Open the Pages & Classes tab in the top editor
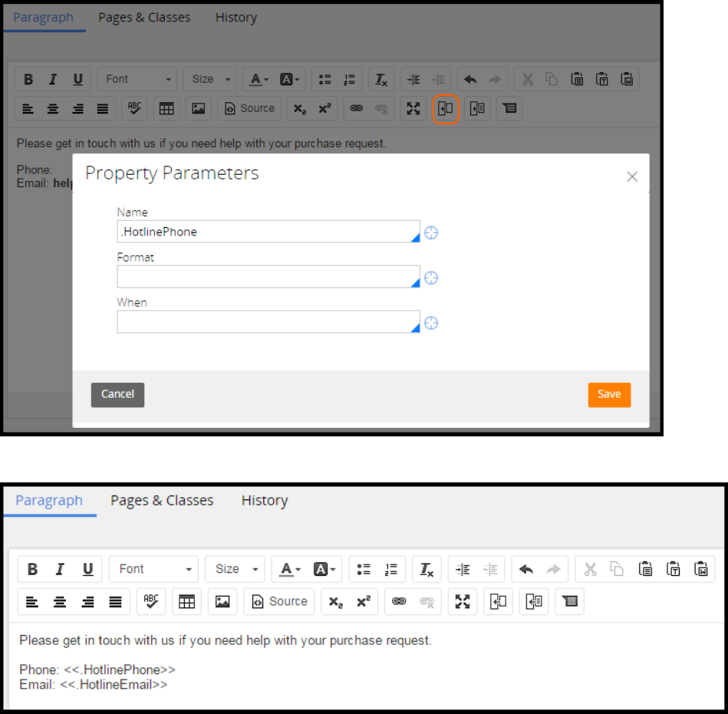The height and width of the screenshot is (714, 728). coord(144,17)
